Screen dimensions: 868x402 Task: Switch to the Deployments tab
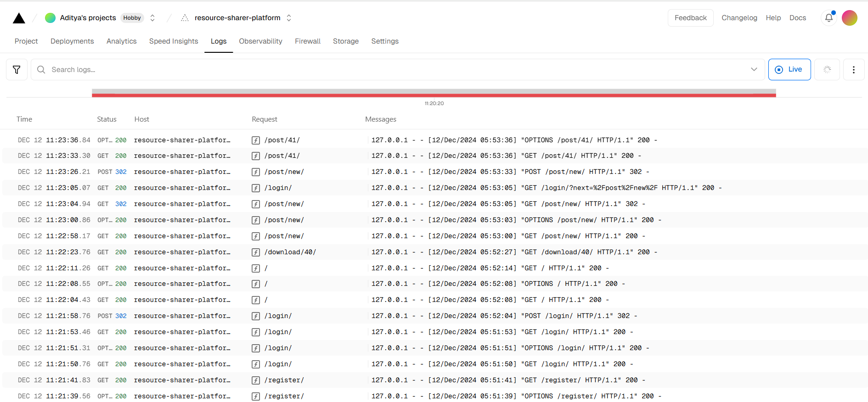[72, 41]
